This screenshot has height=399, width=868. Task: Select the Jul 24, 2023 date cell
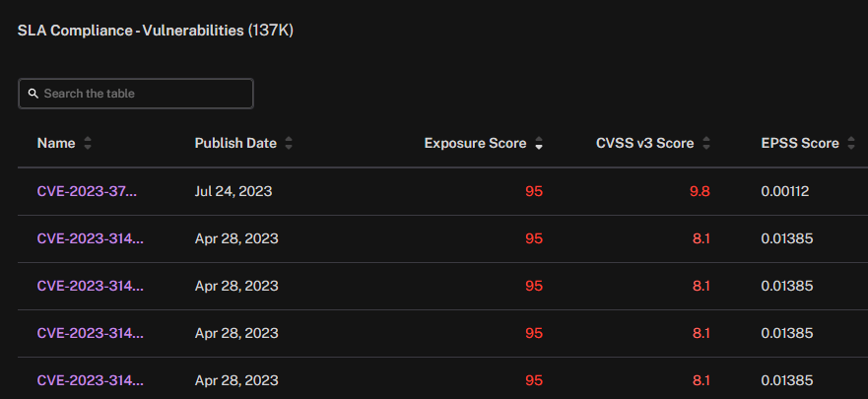(x=234, y=191)
